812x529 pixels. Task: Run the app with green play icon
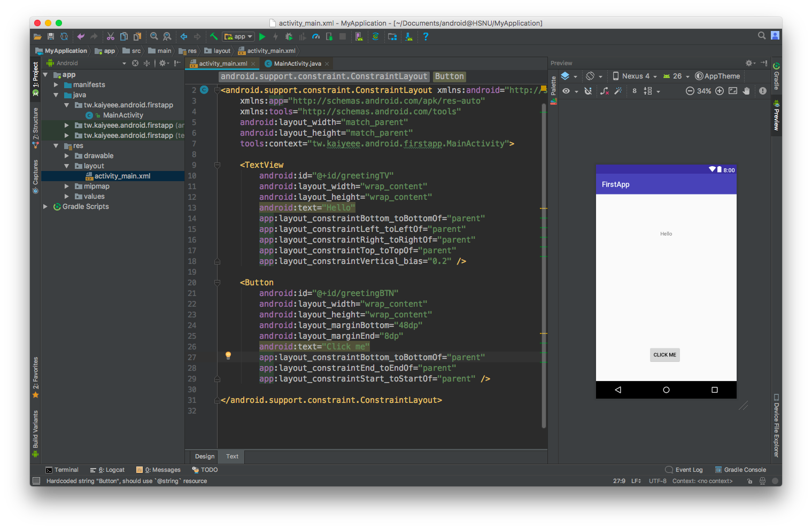coord(262,37)
